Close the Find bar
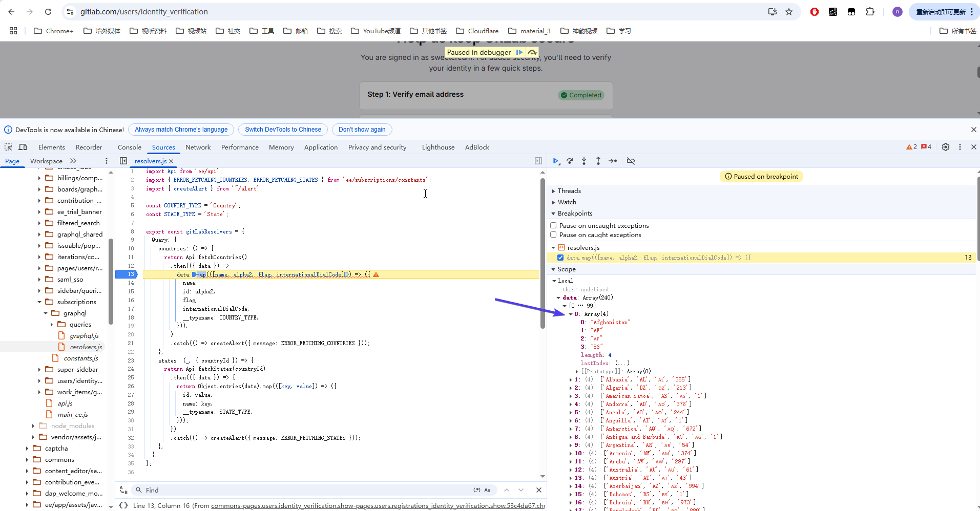Image resolution: width=980 pixels, height=511 pixels. (x=539, y=490)
